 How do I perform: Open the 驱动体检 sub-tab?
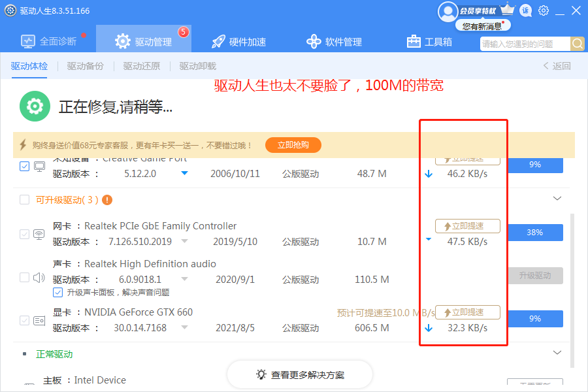[29, 66]
